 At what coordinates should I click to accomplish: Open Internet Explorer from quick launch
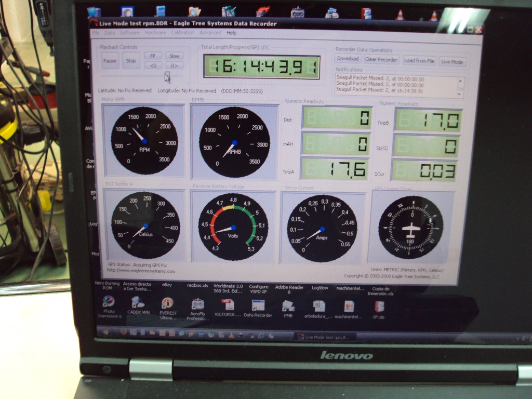pyautogui.click(x=262, y=336)
